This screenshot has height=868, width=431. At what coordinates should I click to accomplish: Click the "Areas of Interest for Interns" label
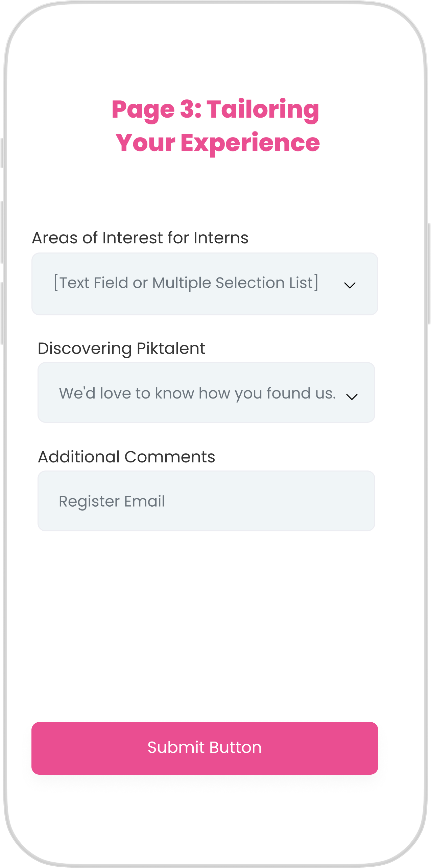(140, 238)
